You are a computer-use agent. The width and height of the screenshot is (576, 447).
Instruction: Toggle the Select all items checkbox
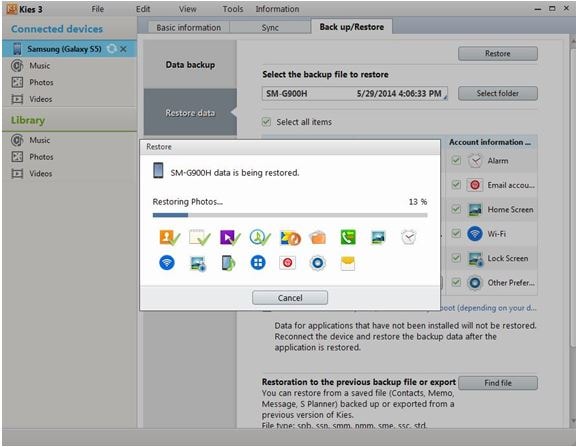click(266, 122)
